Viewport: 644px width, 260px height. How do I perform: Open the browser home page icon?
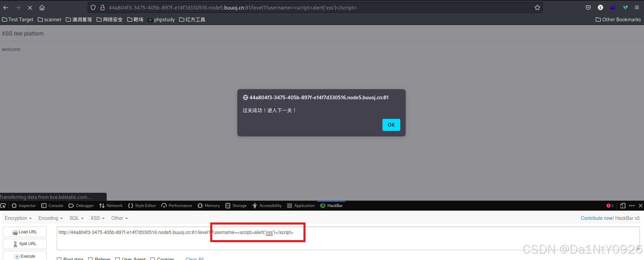pyautogui.click(x=42, y=7)
